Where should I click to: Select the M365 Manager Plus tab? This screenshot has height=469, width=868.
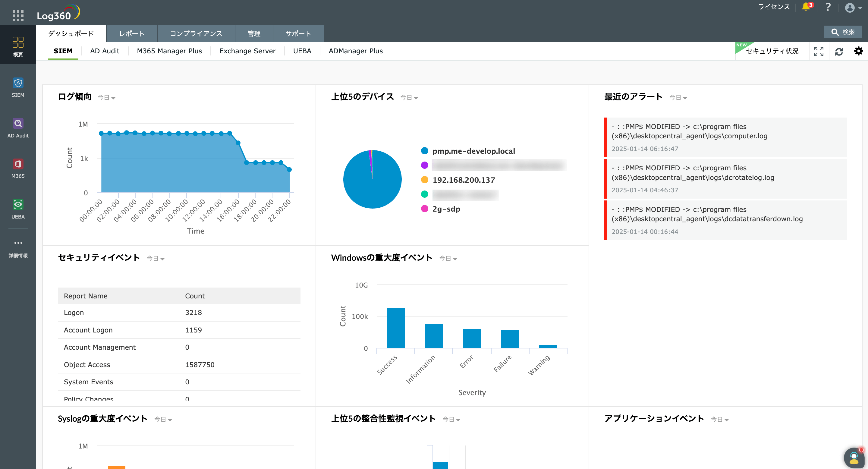(x=169, y=51)
